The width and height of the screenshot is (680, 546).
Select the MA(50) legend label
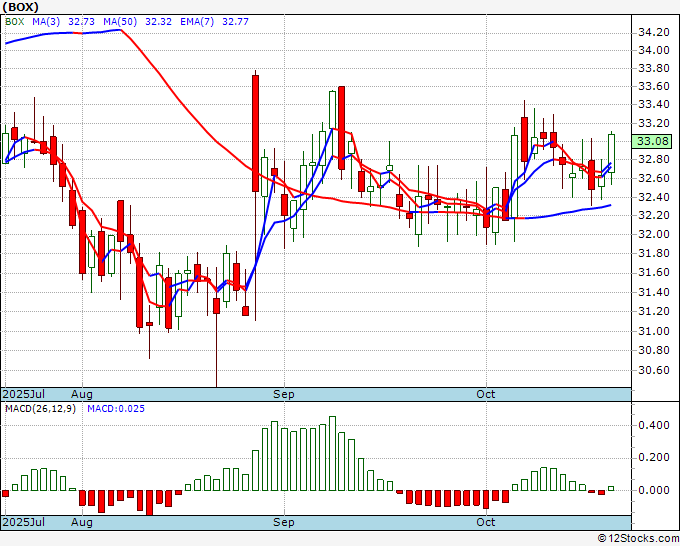[120, 22]
